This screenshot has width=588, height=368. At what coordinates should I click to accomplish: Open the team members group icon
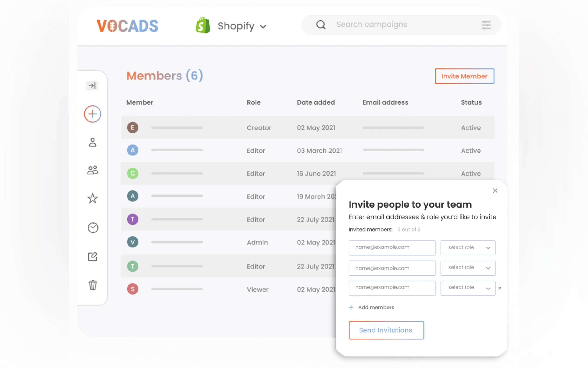92,170
